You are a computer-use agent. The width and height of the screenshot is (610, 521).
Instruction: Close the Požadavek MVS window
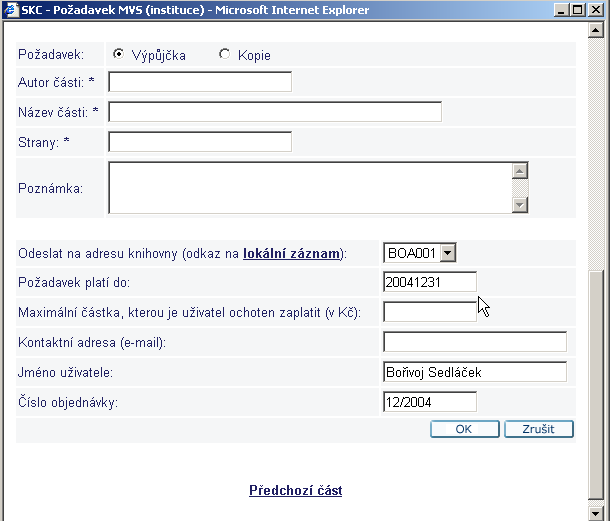[595, 10]
